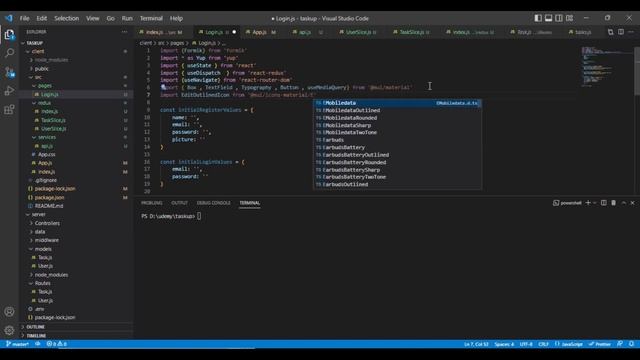Open the File menu
Viewport: 640px width, 360px height.
coord(24,18)
